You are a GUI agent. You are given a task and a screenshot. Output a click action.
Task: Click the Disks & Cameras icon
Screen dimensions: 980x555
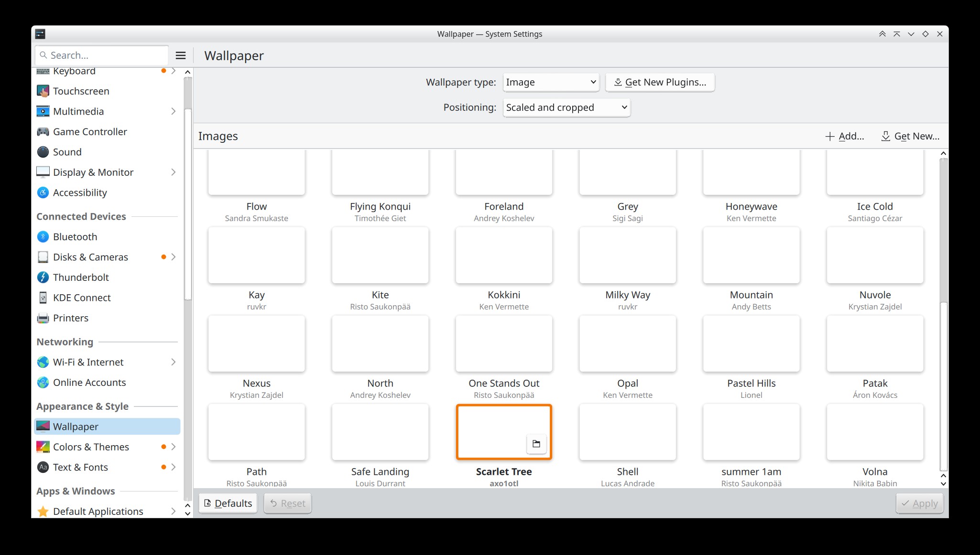click(x=43, y=257)
